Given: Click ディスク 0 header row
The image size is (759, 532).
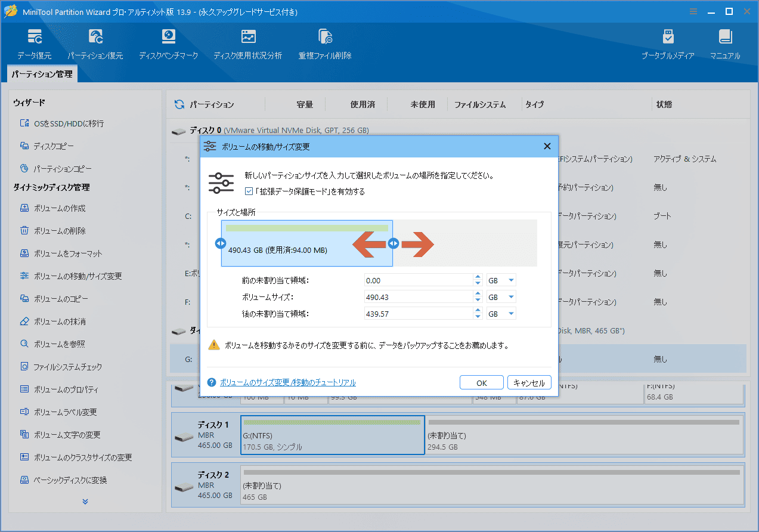Looking at the screenshot, I should (x=458, y=130).
